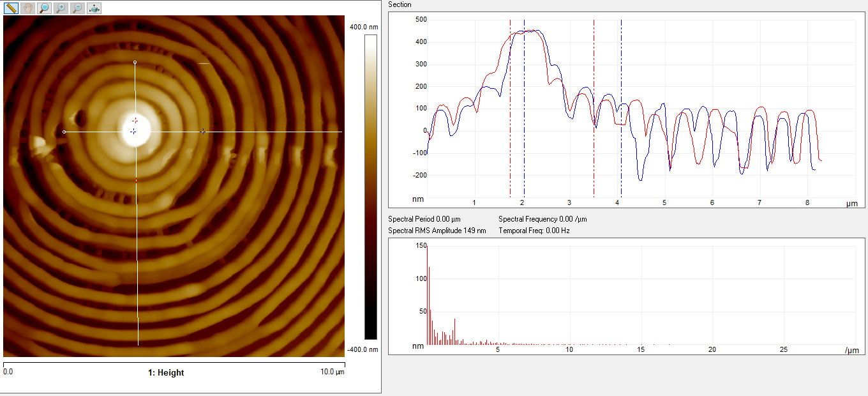
Task: Click the blue marker right of the bright center
Action: [x=203, y=132]
